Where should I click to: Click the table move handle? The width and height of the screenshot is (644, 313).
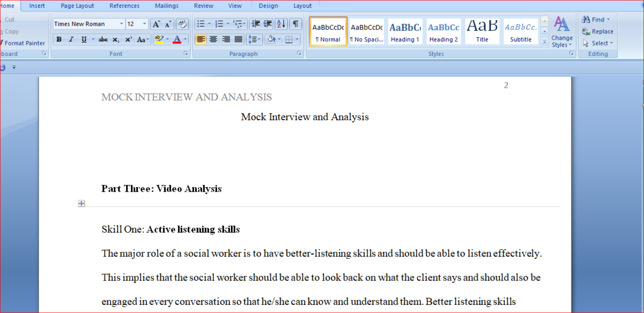click(x=81, y=203)
